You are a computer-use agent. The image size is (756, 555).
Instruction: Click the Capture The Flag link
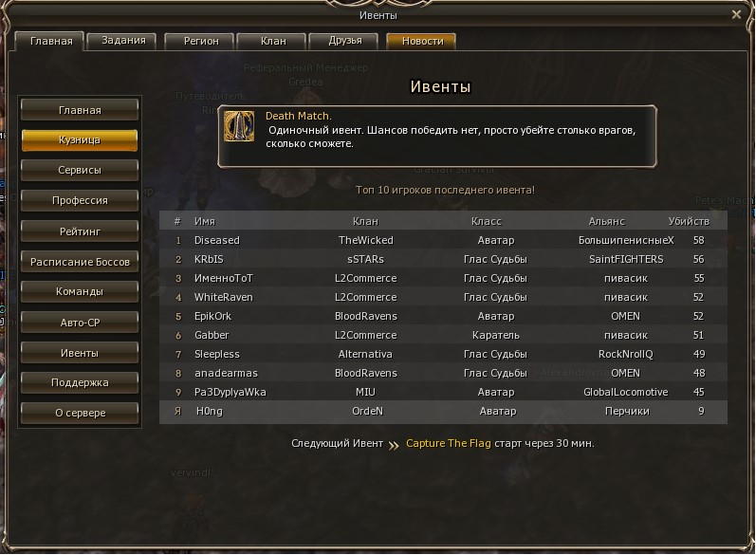click(448, 443)
